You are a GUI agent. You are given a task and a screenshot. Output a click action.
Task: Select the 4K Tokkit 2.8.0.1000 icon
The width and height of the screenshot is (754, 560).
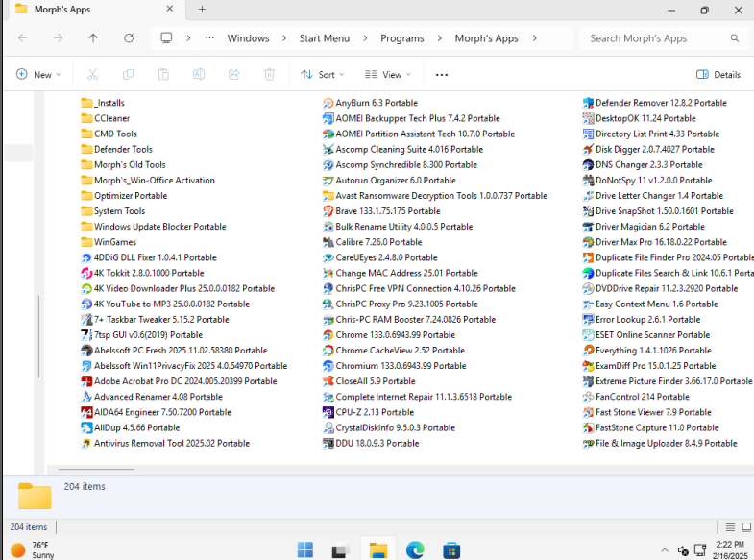(x=86, y=273)
